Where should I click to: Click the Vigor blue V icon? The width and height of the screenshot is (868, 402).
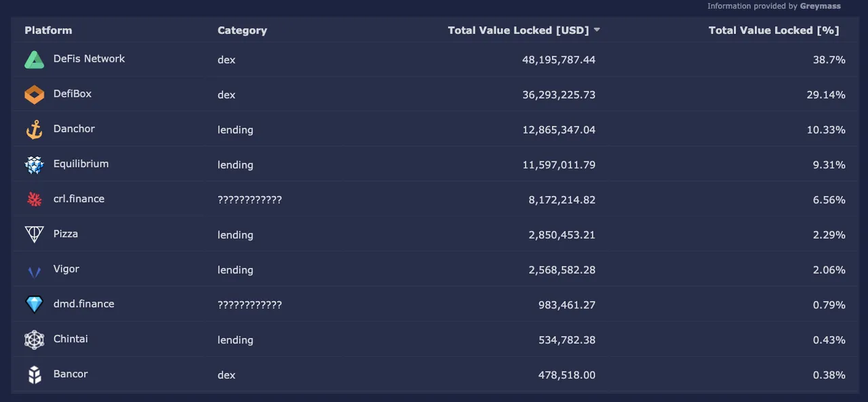35,271
